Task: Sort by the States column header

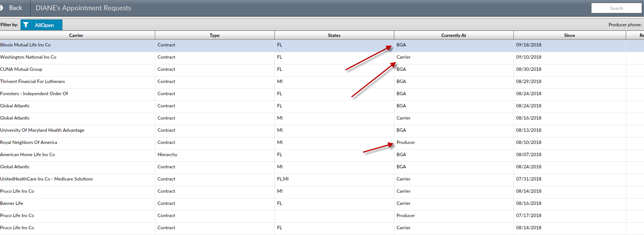Action: pyautogui.click(x=334, y=35)
